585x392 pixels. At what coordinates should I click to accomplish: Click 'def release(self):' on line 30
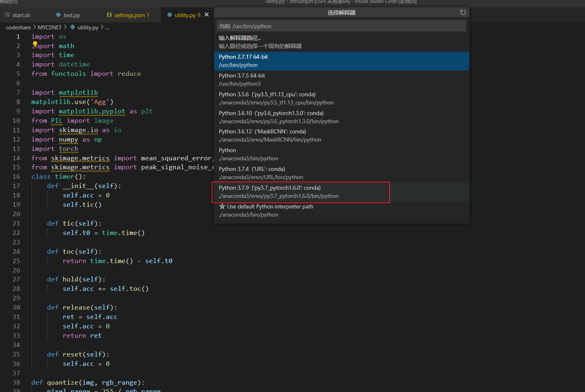coord(82,308)
